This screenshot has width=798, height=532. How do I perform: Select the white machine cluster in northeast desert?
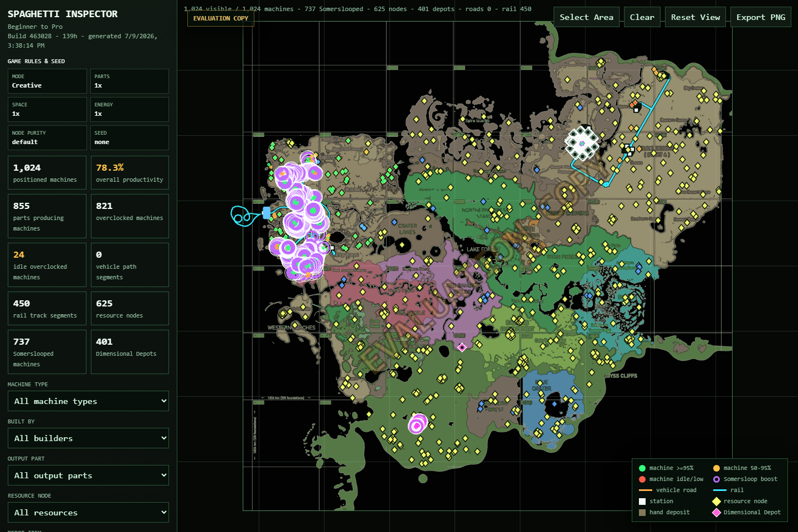coord(582,144)
